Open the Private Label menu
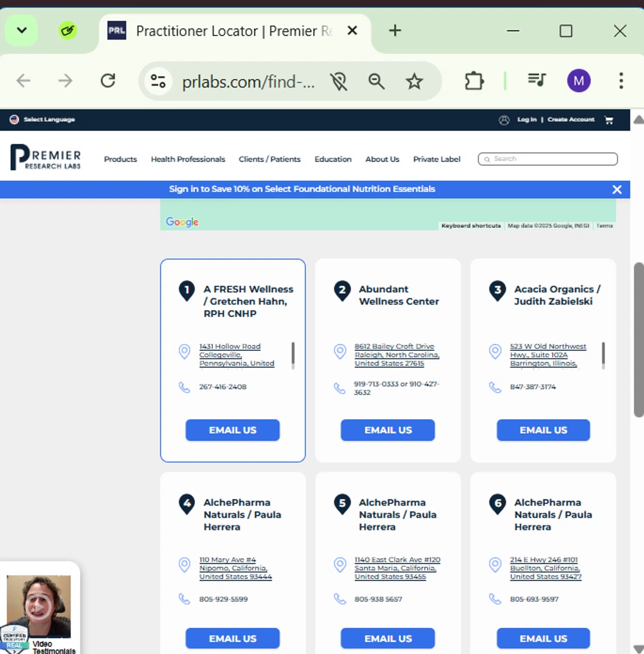This screenshot has width=644, height=654. (x=437, y=159)
